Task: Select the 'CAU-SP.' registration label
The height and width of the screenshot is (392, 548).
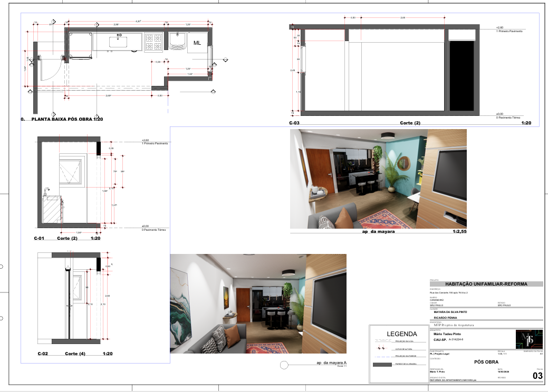Action: [440, 340]
